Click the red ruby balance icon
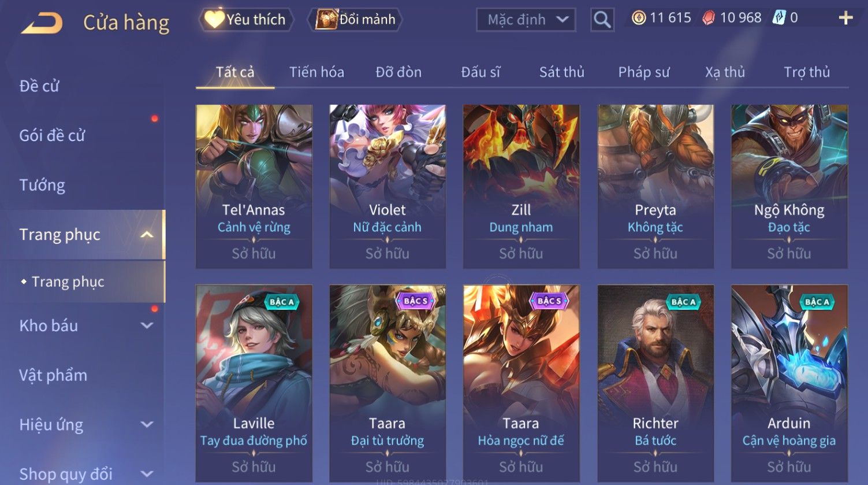Screen dimensions: 868x485 point(708,18)
